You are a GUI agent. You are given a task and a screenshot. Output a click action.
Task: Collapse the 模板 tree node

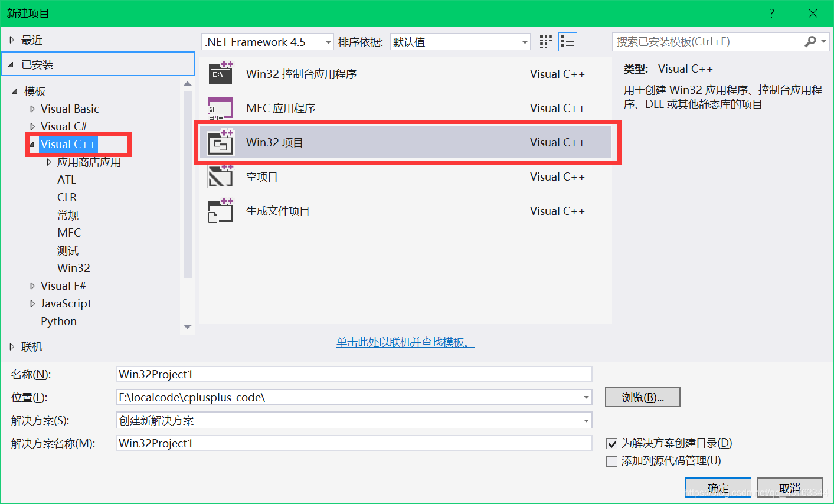15,91
